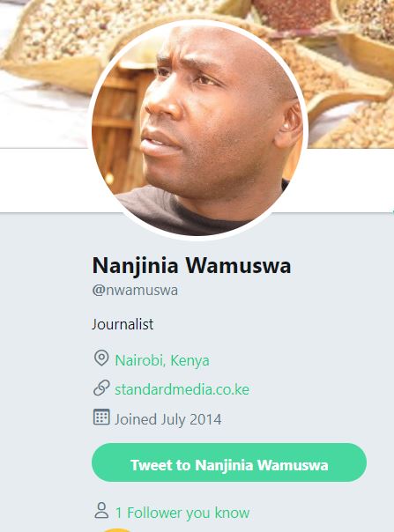Open Nanjinia Wamuswa's circular profile photo
394x532 pixels.
198,130
